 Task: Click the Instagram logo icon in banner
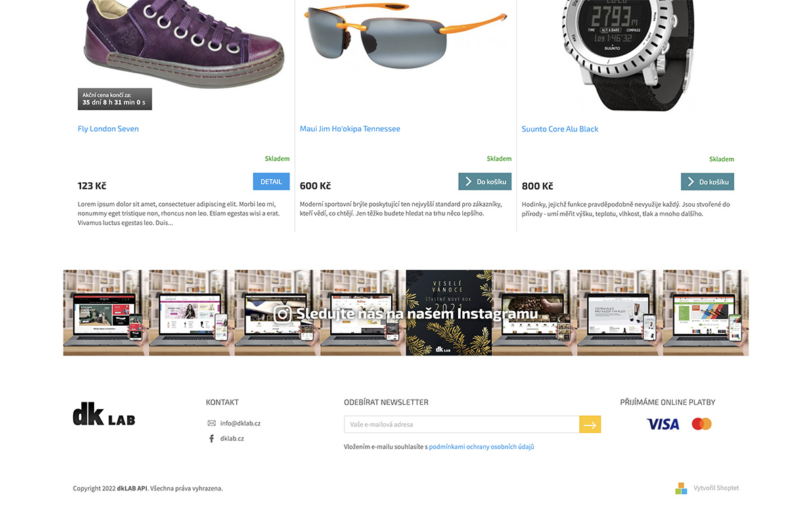click(283, 314)
